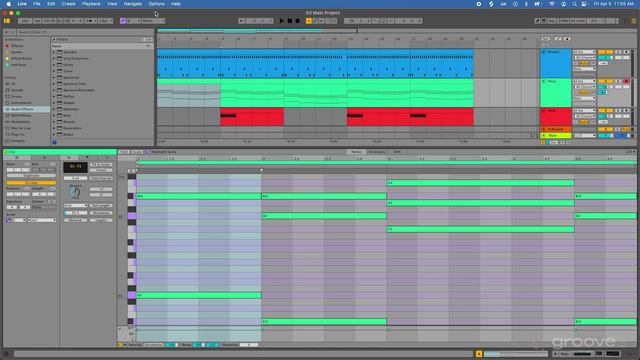Expand the Vinyl Distortion device entry
Image resolution: width=640 pixels, height=360 pixels.
pos(54,58)
